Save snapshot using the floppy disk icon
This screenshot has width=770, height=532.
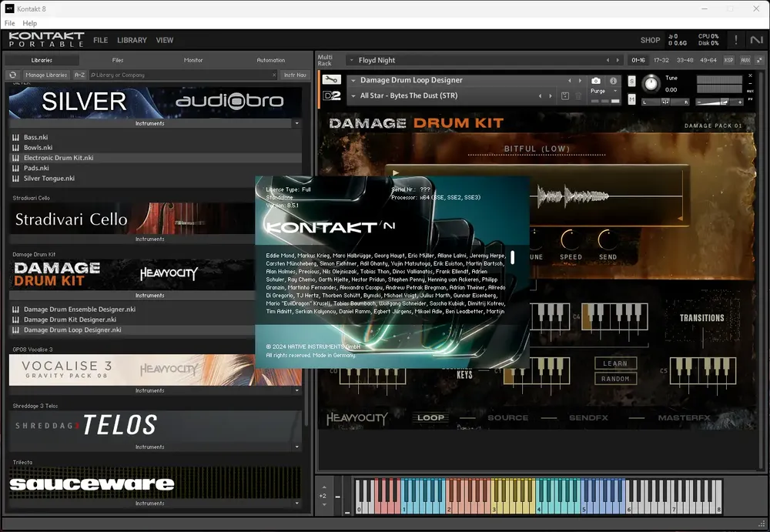[565, 96]
